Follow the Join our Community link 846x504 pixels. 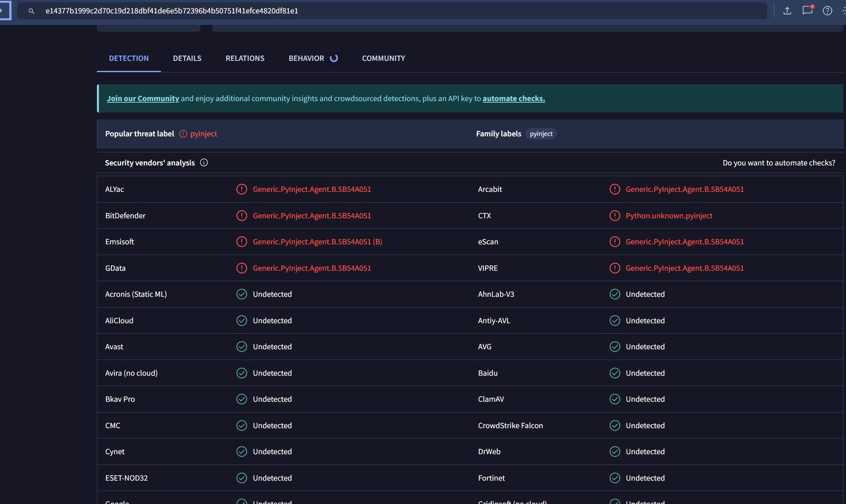(143, 98)
